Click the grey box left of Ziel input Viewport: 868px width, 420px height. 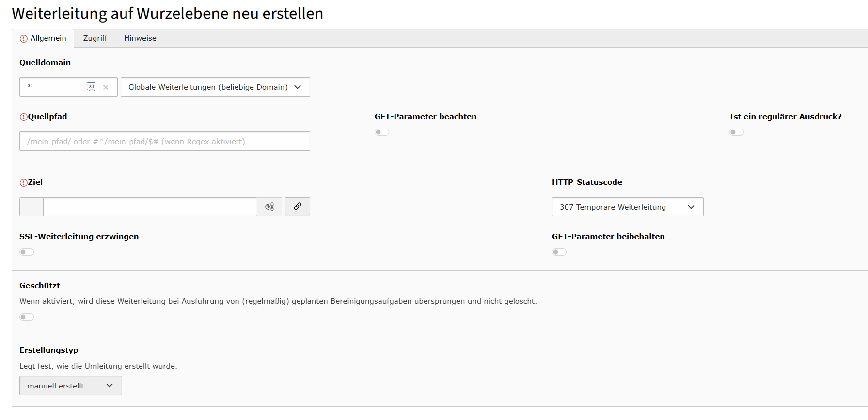32,207
